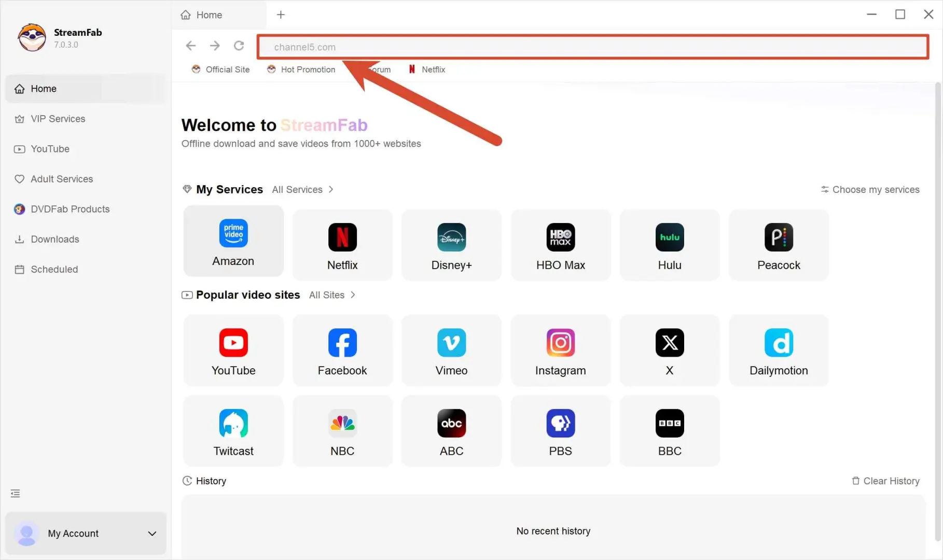Click Choose my services
Viewport: 943px width, 560px height.
[x=870, y=190]
